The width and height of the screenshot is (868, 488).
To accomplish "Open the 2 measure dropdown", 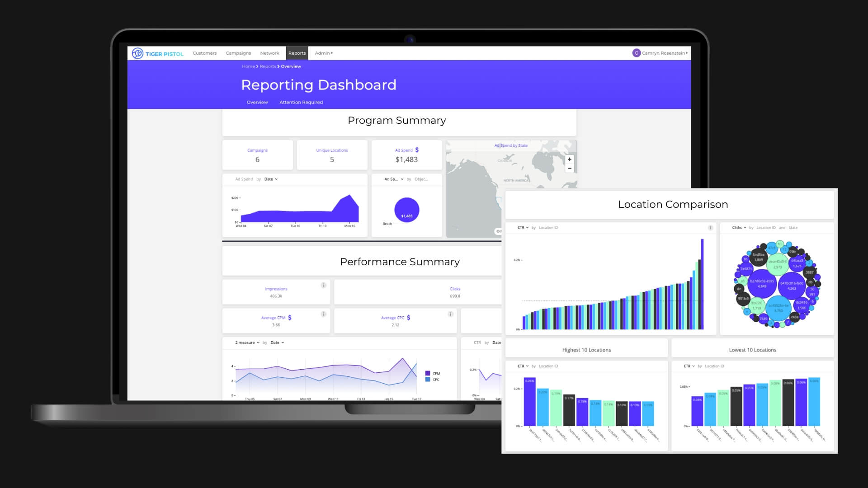I will (x=247, y=343).
